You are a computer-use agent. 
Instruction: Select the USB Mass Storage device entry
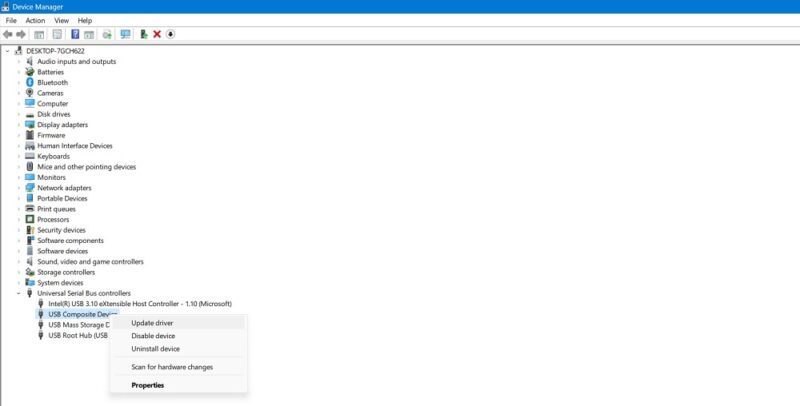[x=79, y=325]
